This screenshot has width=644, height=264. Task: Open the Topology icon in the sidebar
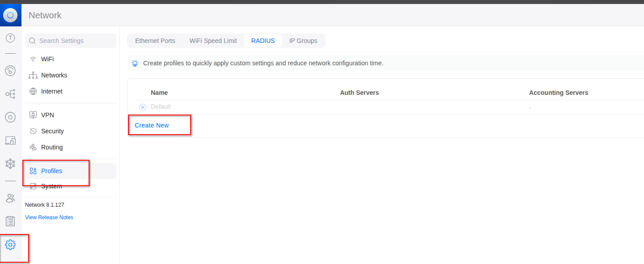(10, 94)
